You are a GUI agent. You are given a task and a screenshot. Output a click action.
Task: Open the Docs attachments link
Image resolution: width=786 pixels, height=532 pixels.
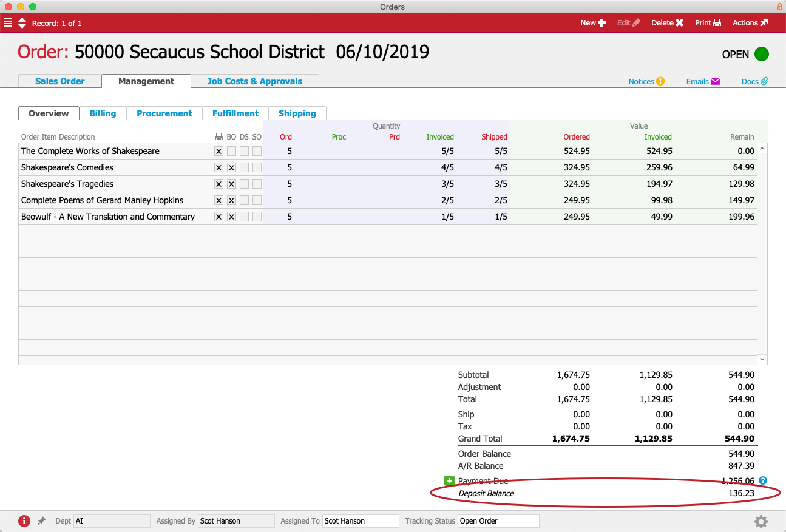755,81
